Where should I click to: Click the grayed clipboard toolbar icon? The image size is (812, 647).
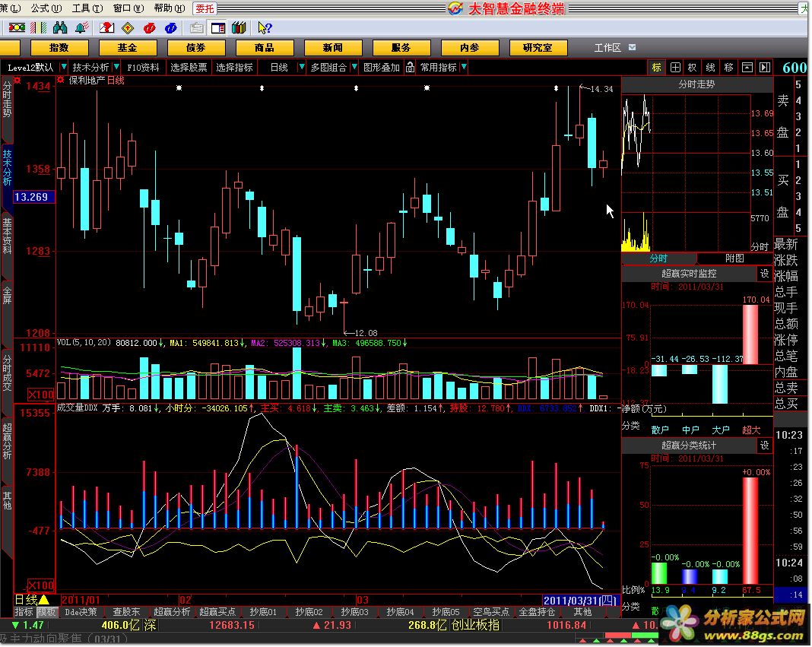(x=196, y=28)
